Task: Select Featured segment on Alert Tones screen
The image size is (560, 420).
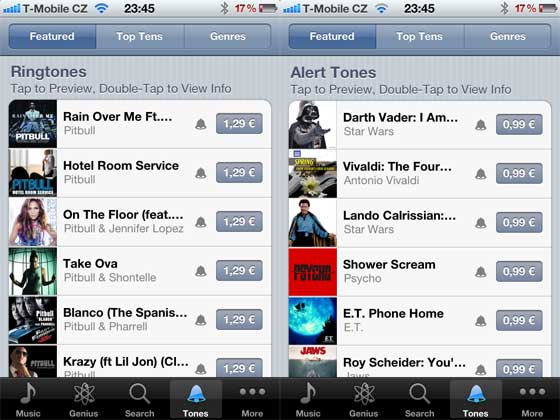Action: [x=332, y=36]
